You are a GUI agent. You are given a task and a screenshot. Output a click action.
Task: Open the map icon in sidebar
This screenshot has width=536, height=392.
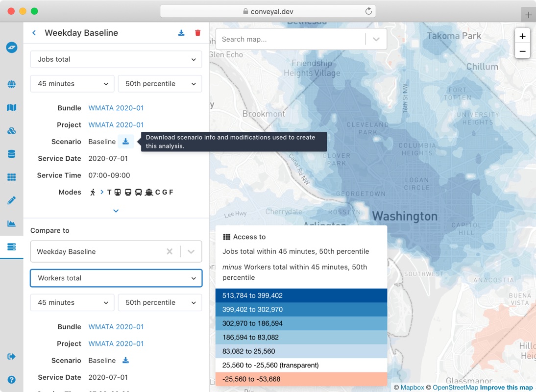(x=11, y=107)
